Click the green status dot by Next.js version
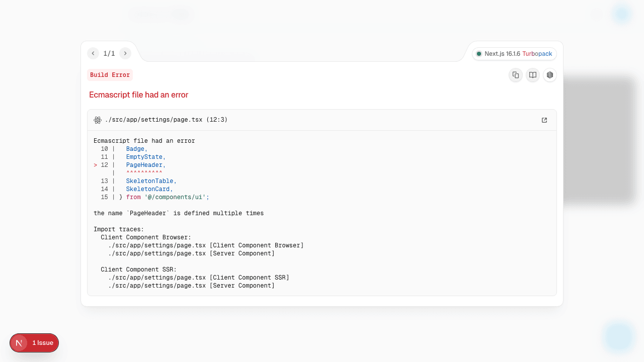644x362 pixels. click(479, 54)
